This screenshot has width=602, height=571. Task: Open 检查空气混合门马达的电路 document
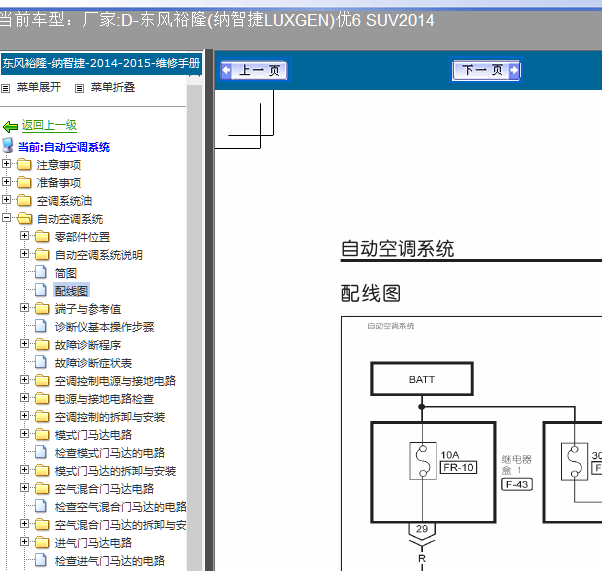121,507
